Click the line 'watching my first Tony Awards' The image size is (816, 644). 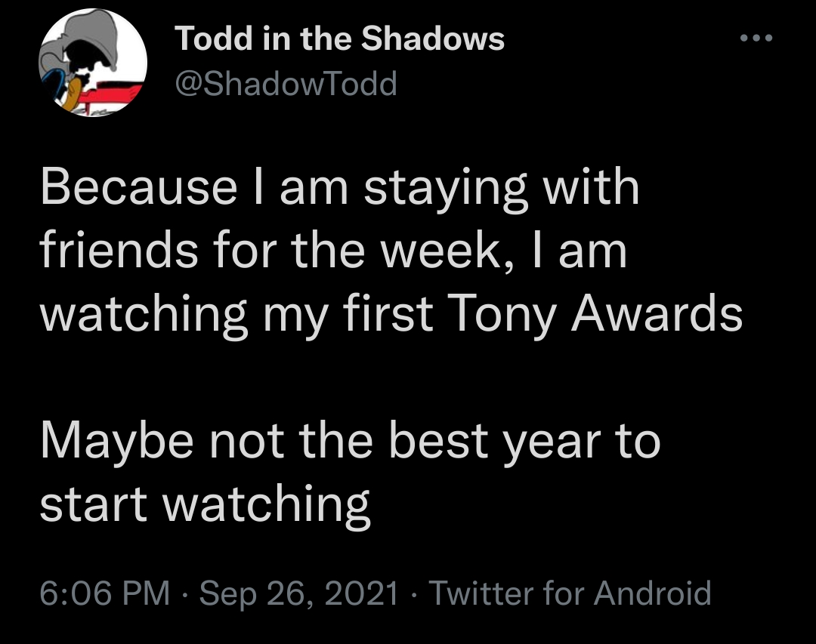(391, 316)
